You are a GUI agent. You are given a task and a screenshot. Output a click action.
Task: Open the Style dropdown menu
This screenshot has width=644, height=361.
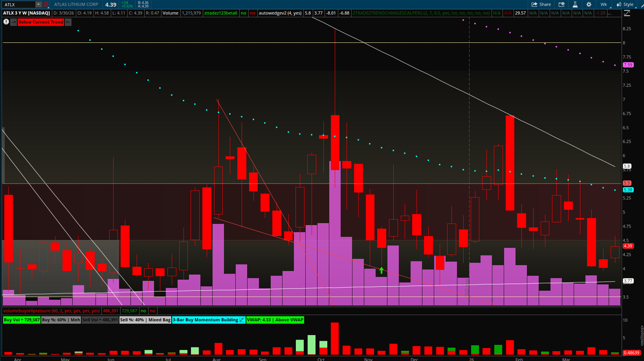coord(625,4)
